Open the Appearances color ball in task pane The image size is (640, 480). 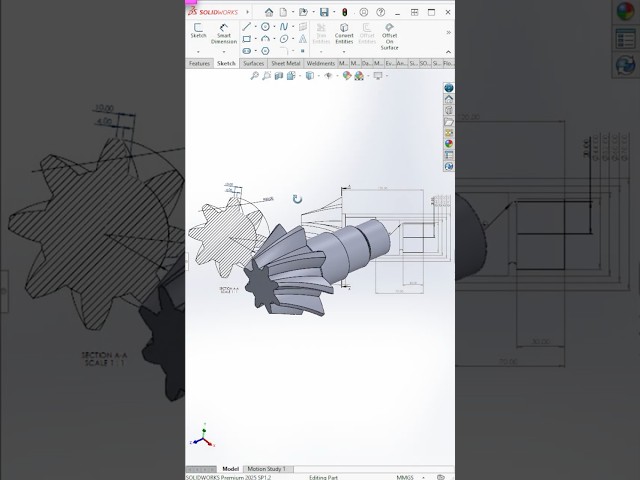click(x=449, y=144)
